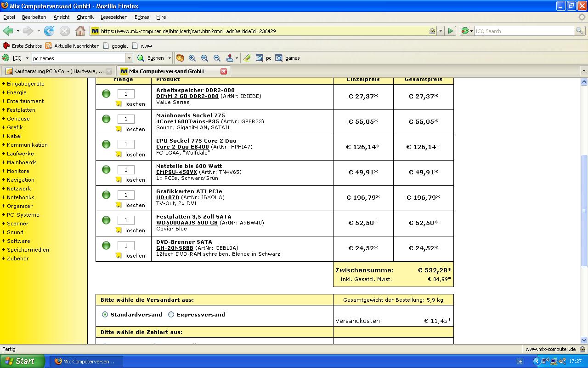Open the Chronik menu
588x368 pixels.
[x=85, y=17]
